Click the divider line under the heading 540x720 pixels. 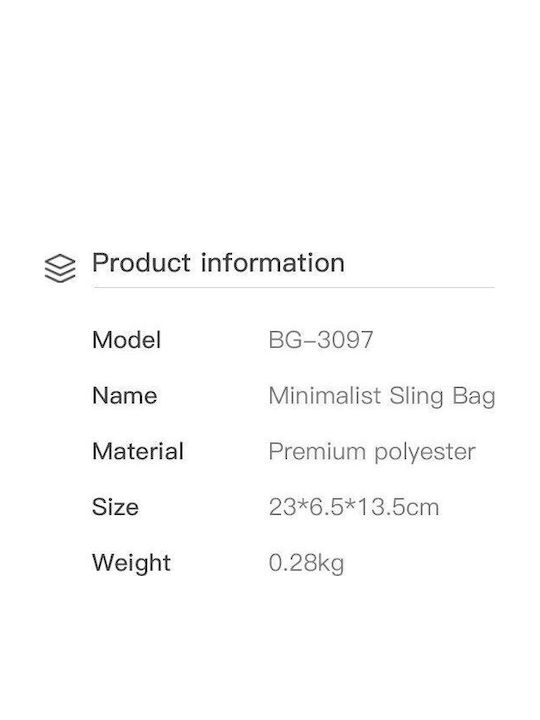[294, 287]
